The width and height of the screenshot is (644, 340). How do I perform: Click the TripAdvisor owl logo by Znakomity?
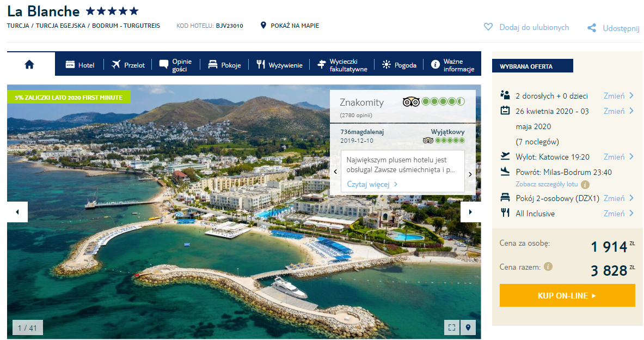pos(410,101)
